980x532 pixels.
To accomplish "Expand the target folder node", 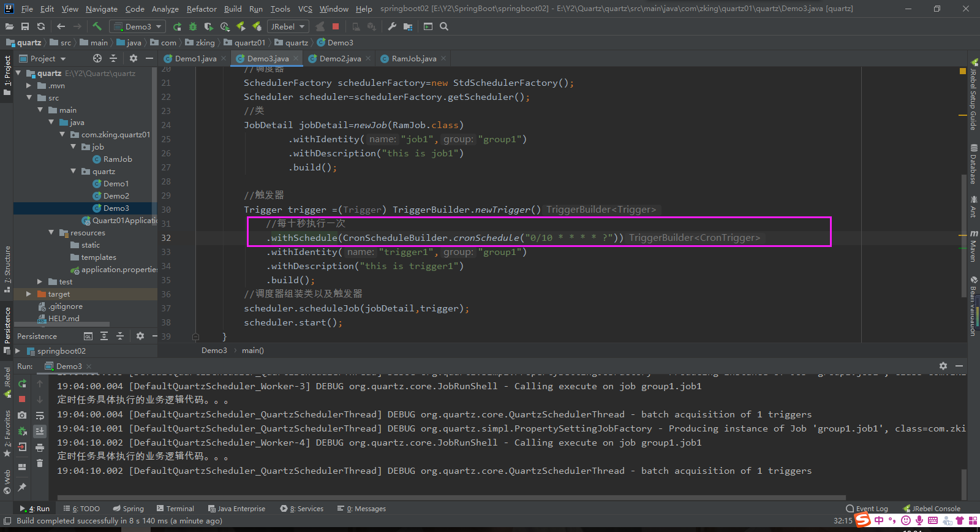I will 28,294.
